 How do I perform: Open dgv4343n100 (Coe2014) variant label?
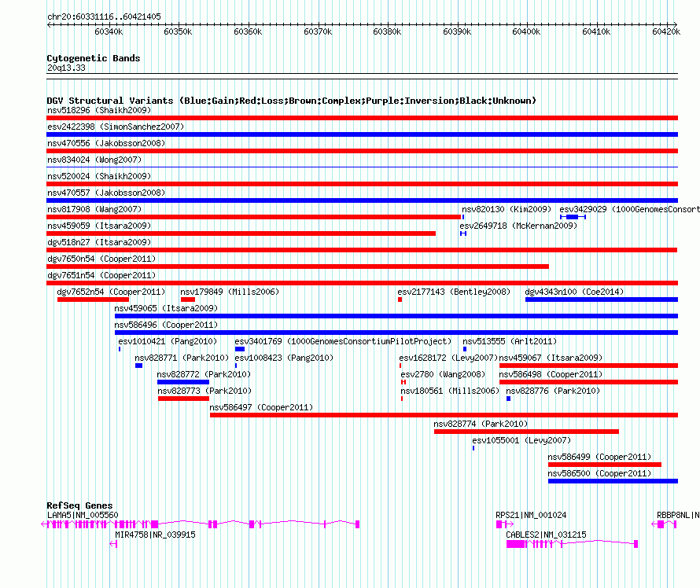[574, 292]
